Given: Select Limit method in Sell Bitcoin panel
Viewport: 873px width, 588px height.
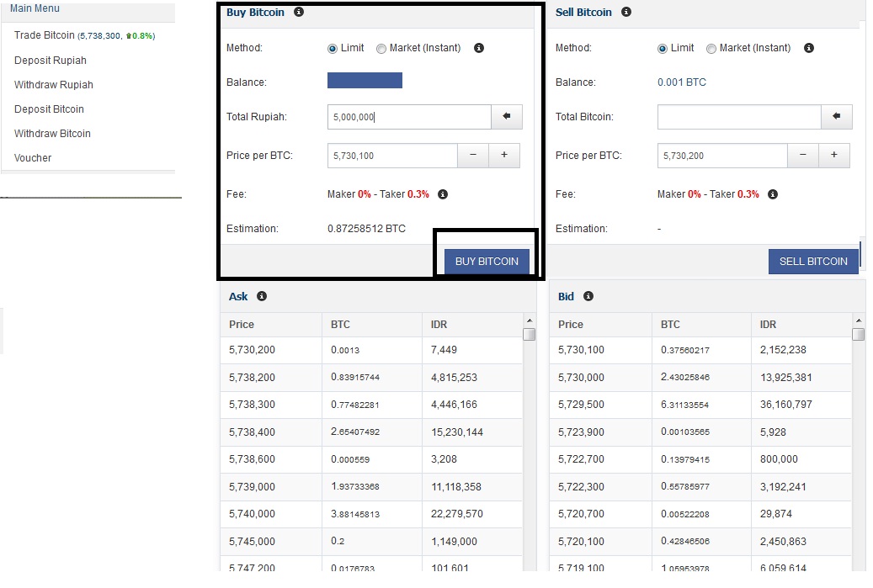Looking at the screenshot, I should pos(662,49).
